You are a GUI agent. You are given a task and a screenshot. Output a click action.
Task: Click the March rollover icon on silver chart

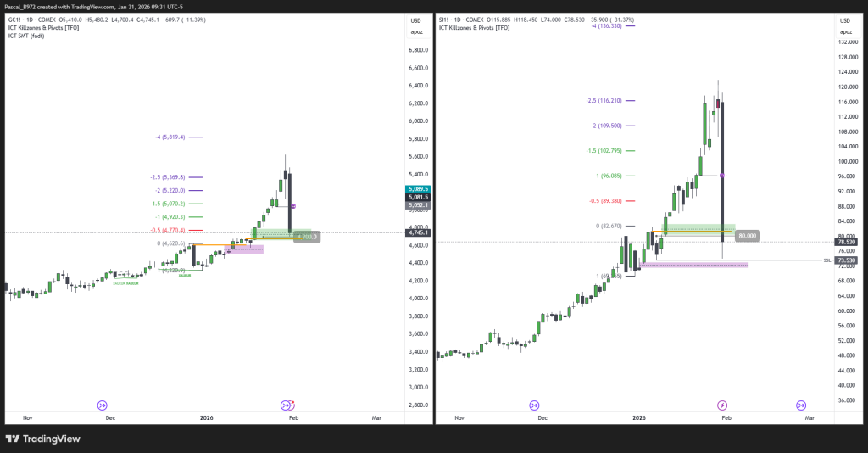(x=800, y=405)
